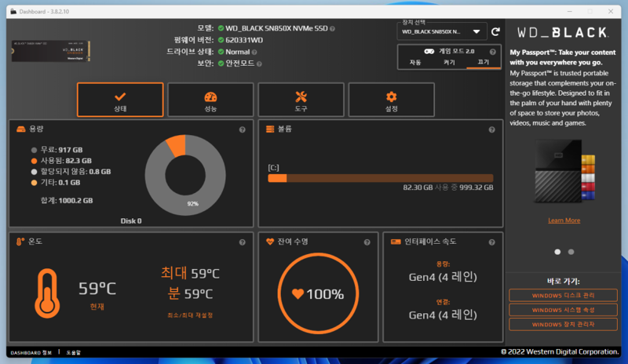This screenshot has height=364, width=628.
Task: Click help icon next to model name
Action: (x=332, y=29)
